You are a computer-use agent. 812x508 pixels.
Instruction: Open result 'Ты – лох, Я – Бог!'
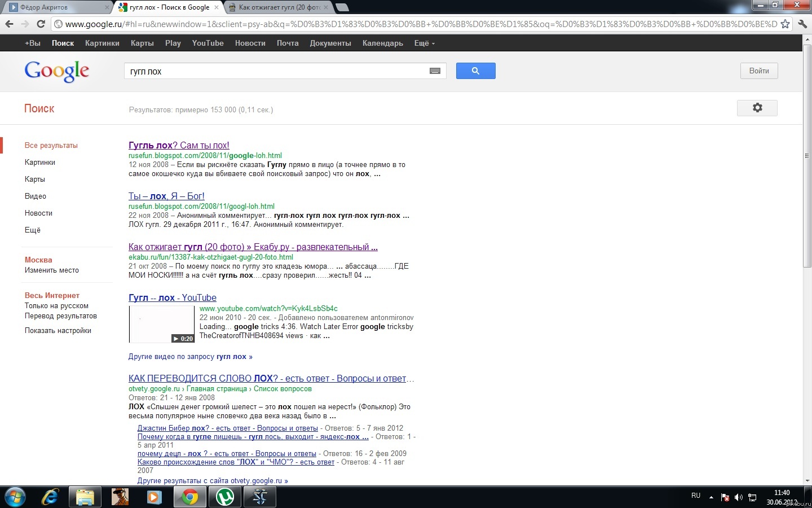(x=166, y=196)
